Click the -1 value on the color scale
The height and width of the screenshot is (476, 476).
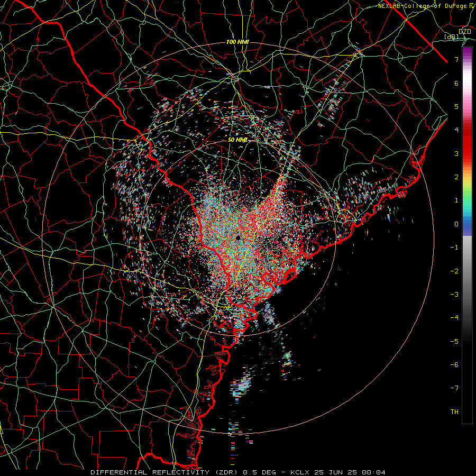coord(454,248)
